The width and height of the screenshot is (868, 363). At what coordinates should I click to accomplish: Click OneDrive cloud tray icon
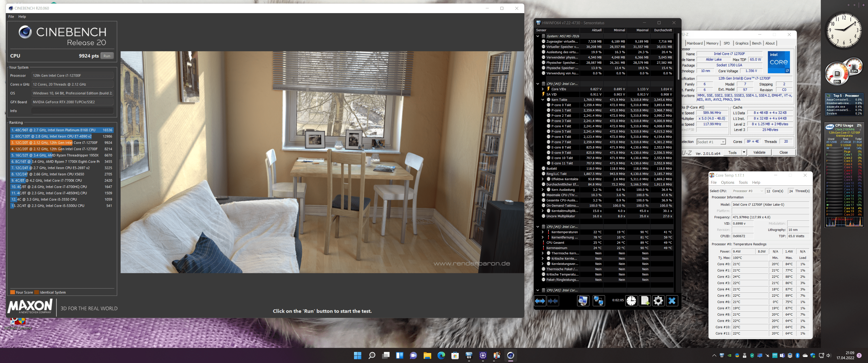pyautogui.click(x=805, y=356)
